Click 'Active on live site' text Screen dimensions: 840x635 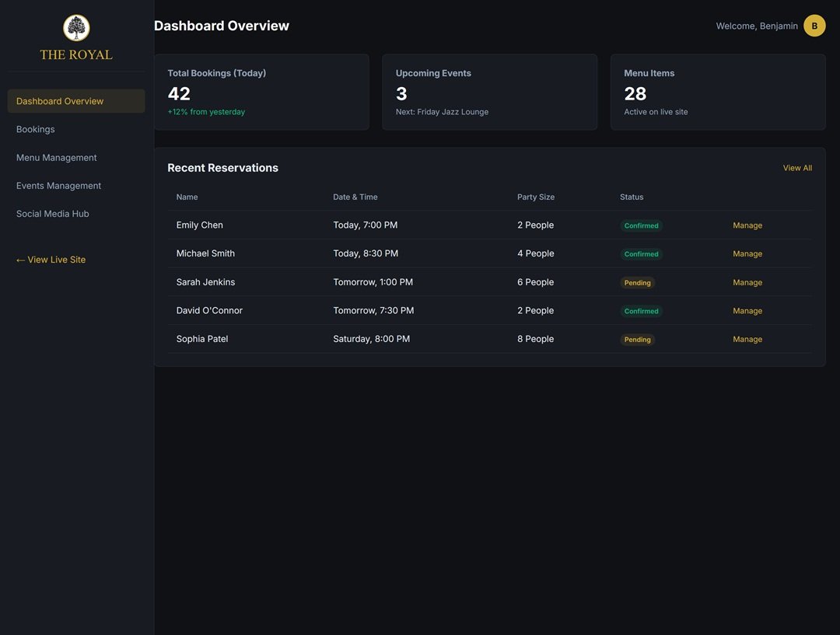coord(656,112)
